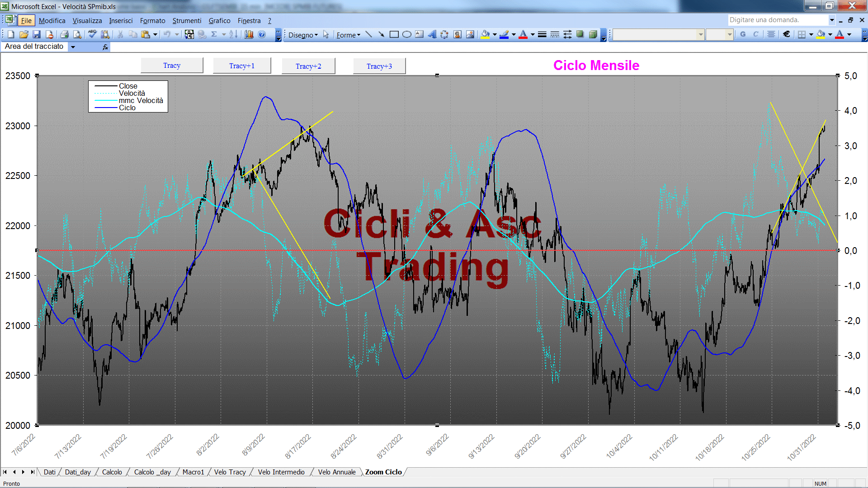This screenshot has width=868, height=488.
Task: Open the Inserisci menu
Action: pyautogui.click(x=121, y=20)
